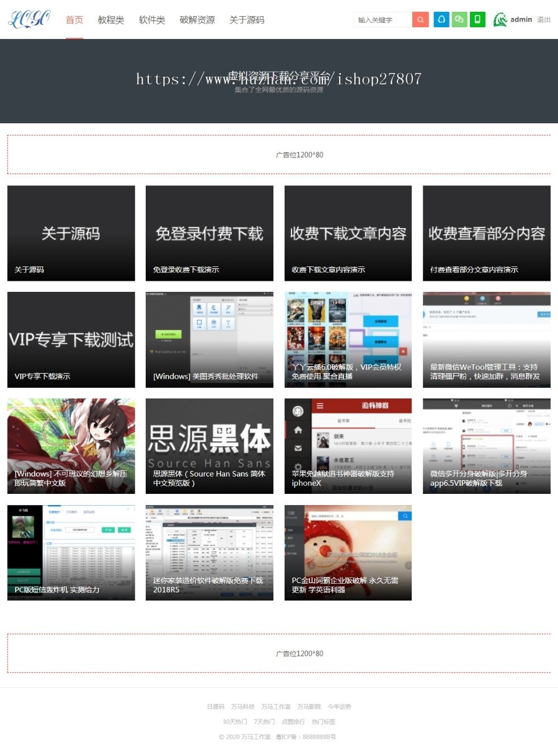Open the 丫丫云播6.0破解版 post thumbnail

[348, 340]
